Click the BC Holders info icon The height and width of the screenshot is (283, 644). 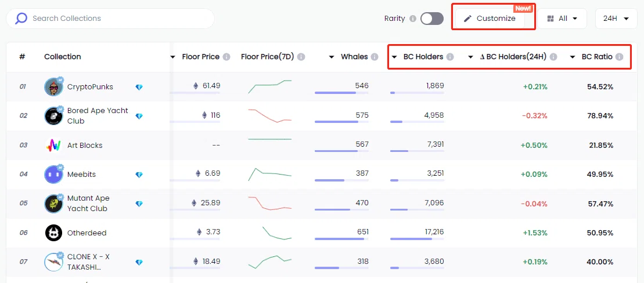click(x=449, y=57)
